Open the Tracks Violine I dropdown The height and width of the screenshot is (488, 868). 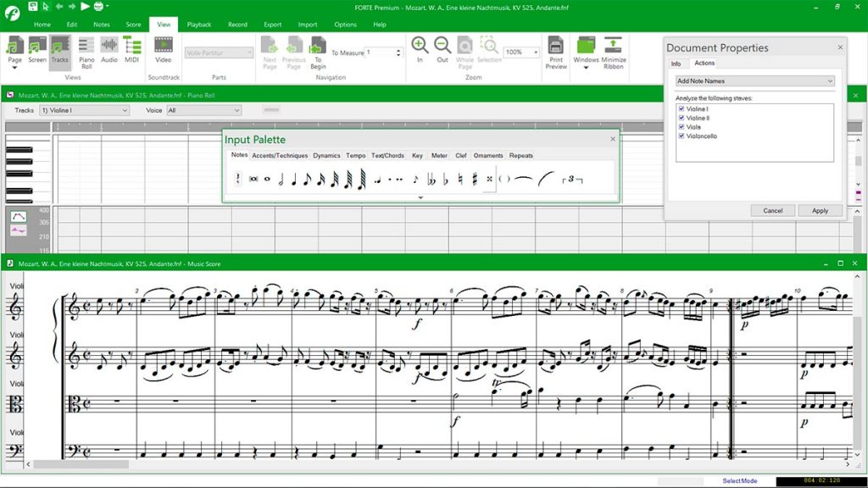point(84,110)
